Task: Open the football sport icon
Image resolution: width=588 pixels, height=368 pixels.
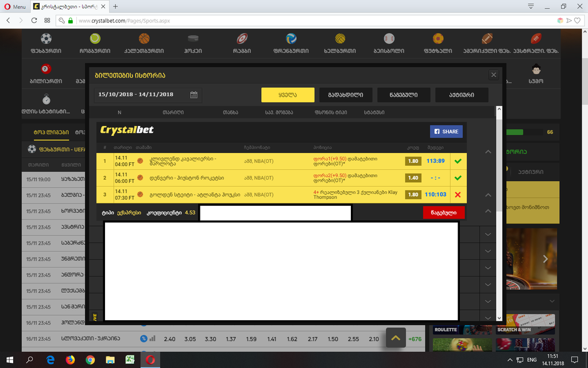Action: click(x=46, y=39)
